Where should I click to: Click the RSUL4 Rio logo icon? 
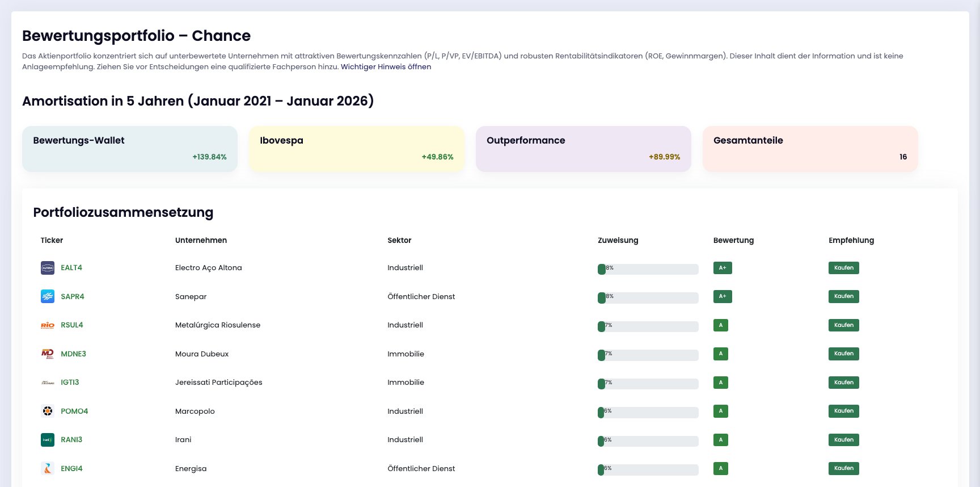coord(48,325)
